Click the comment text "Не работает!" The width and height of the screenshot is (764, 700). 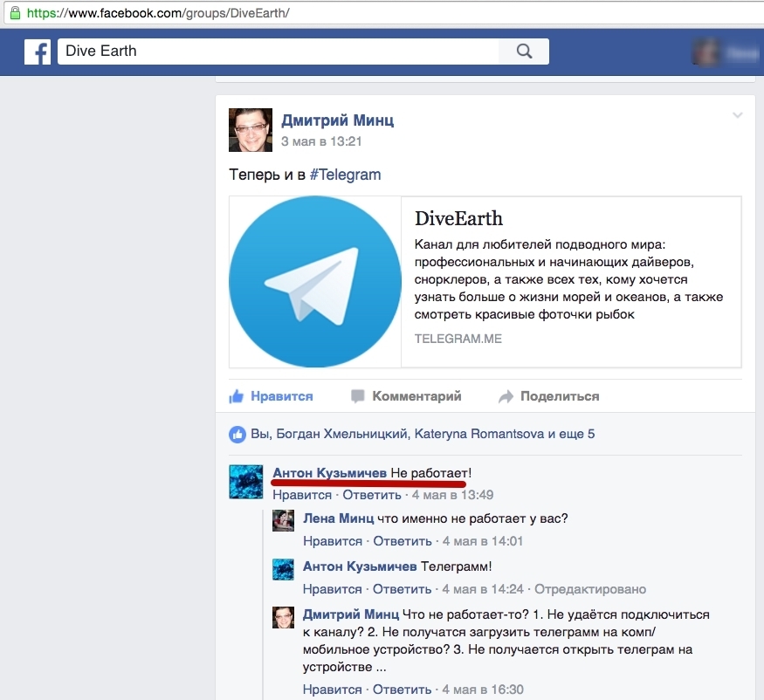point(431,473)
